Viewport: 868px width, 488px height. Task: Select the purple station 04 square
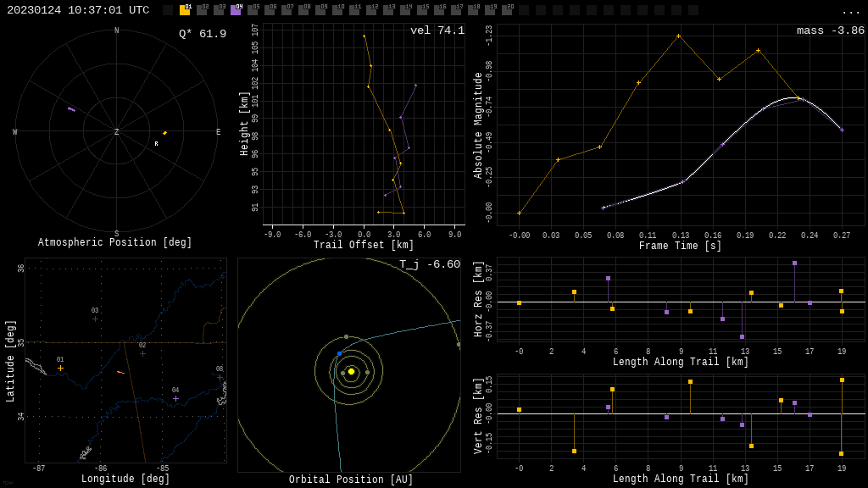[236, 10]
